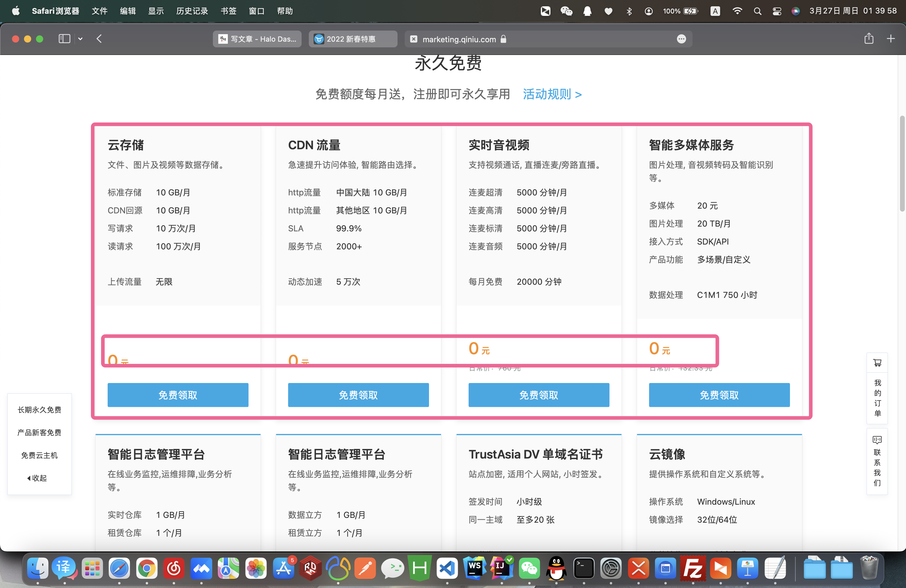Jump to 免费云主机 section
Viewport: 906px width, 588px height.
39,456
